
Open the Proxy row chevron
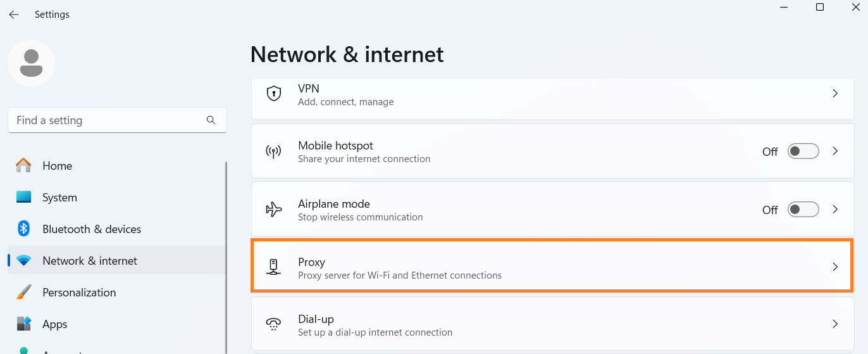point(835,267)
